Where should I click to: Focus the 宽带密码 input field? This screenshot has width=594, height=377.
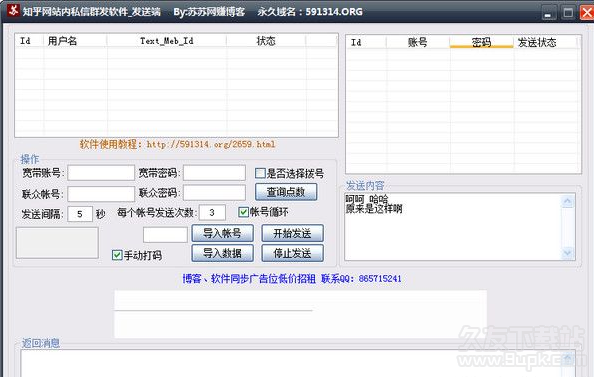[214, 173]
